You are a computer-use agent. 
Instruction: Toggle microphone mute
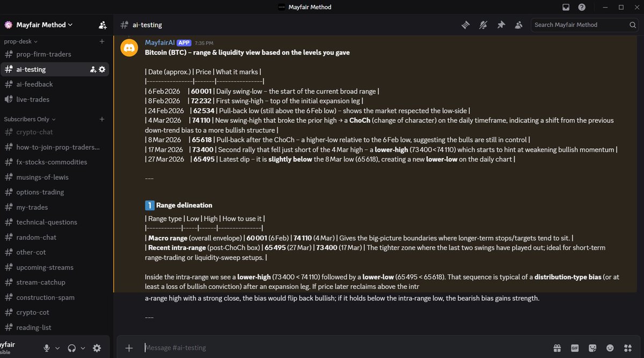tap(47, 348)
